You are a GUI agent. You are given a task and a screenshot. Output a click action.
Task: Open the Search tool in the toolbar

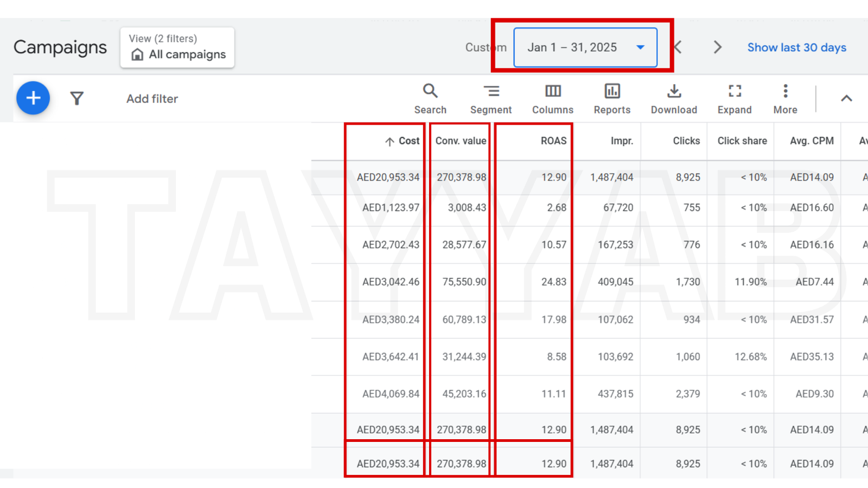coord(430,99)
